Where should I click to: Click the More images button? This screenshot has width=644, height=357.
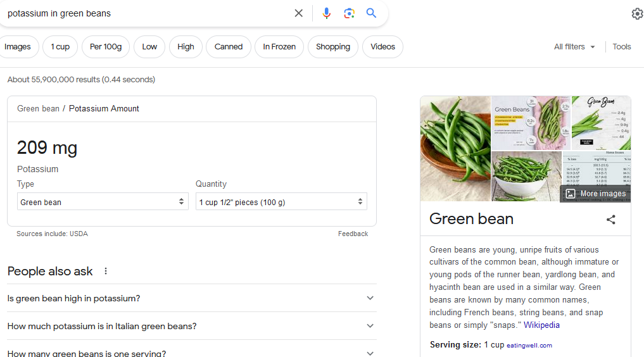pyautogui.click(x=596, y=194)
